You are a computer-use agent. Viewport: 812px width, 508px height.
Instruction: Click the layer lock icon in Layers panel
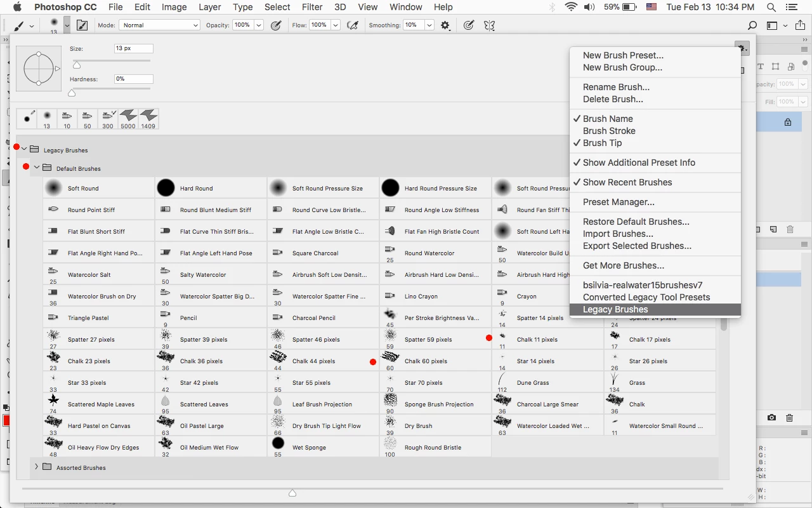coord(788,122)
